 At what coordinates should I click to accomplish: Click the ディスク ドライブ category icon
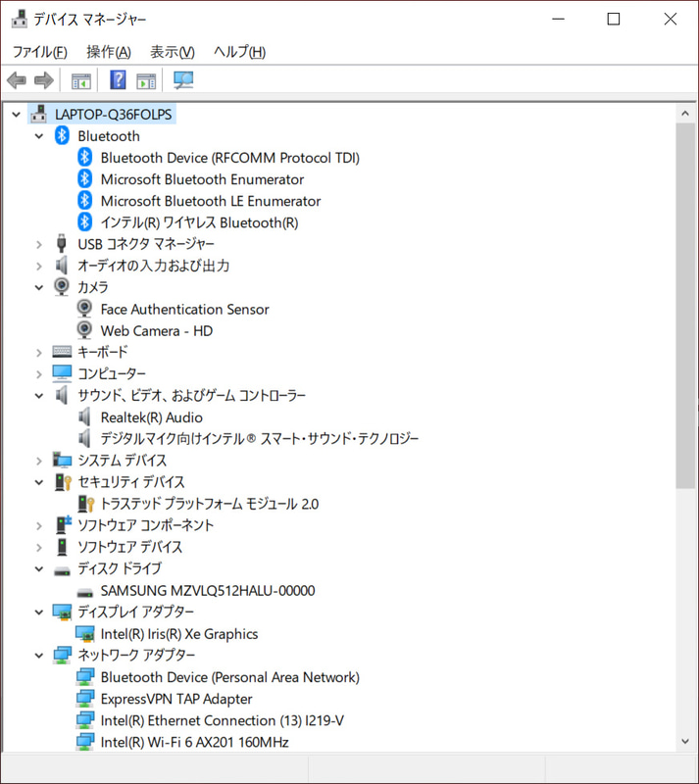pyautogui.click(x=62, y=570)
